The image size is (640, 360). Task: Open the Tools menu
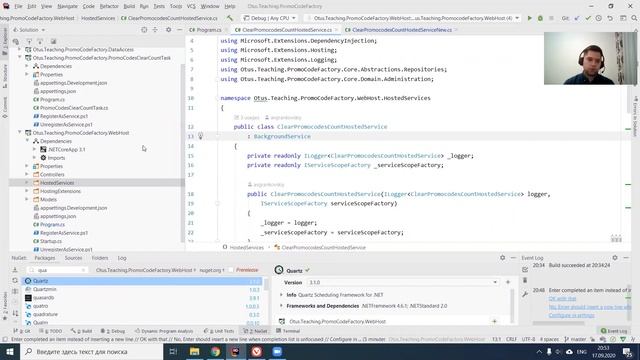coord(176,6)
